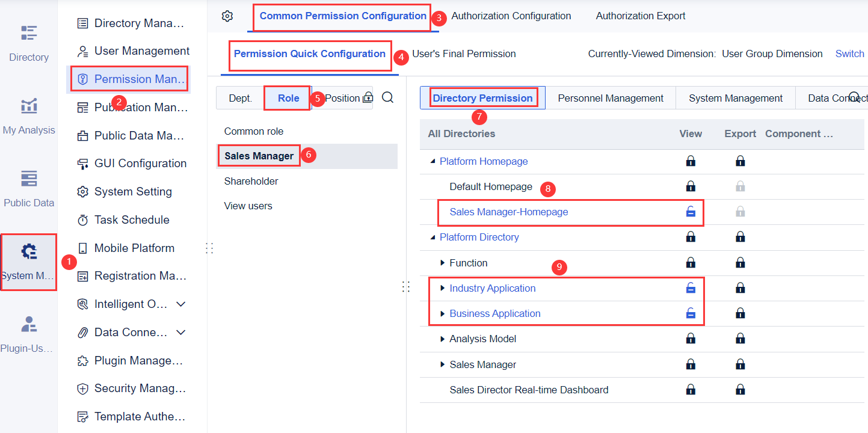Click the settings gear beside Common Permission Configuration
Screen dimensions: 868x433
pyautogui.click(x=227, y=16)
